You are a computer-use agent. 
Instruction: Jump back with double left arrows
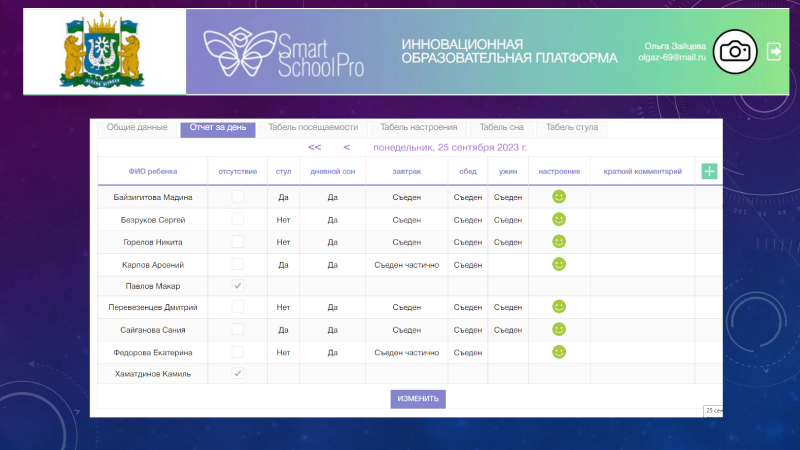click(314, 147)
